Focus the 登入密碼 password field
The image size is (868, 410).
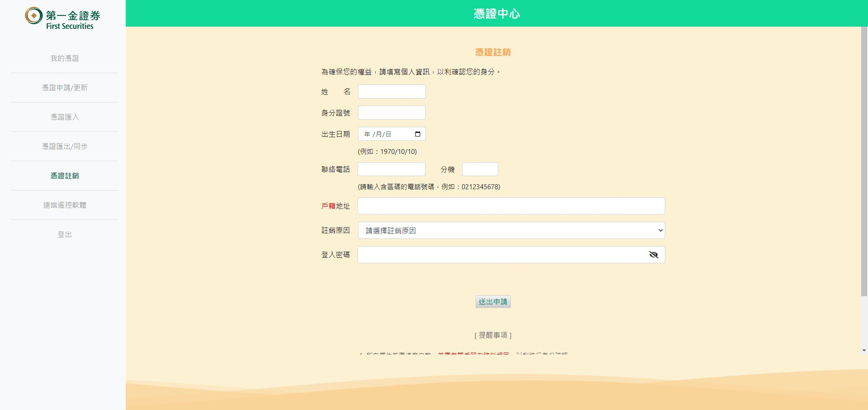[x=502, y=255]
